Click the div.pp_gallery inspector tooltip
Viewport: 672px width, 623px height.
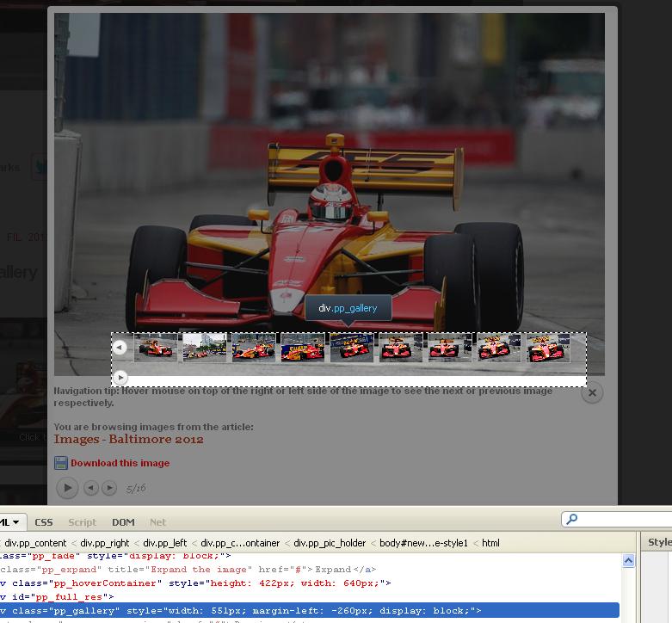point(348,308)
